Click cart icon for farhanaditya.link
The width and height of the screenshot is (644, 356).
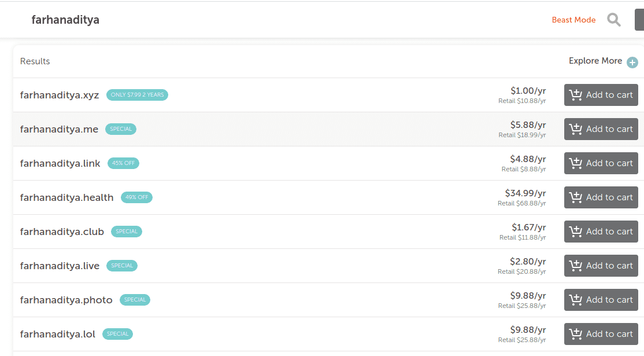coord(576,163)
